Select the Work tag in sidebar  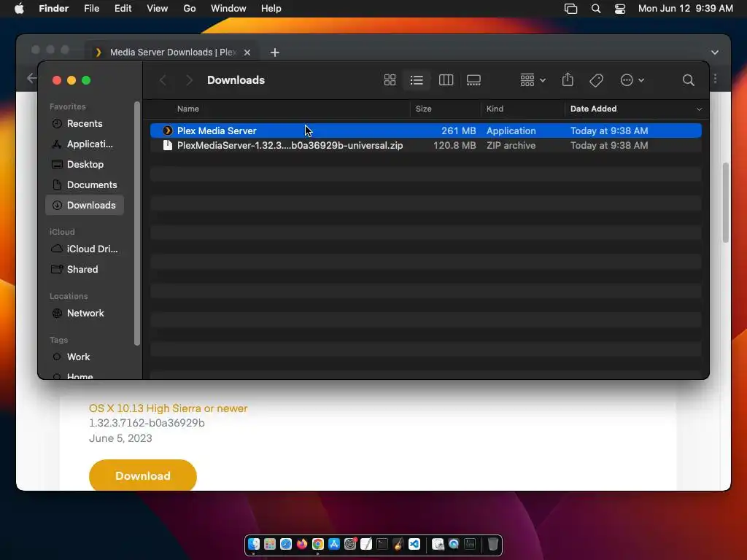pos(85,357)
